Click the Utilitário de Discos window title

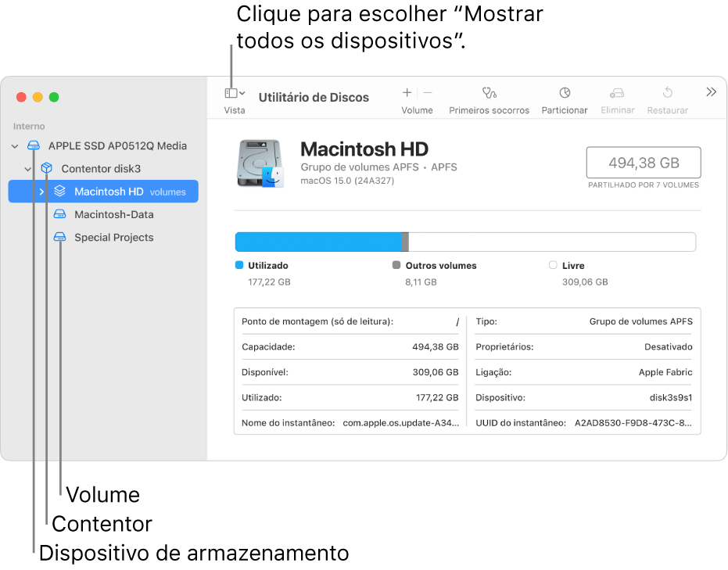coord(314,98)
